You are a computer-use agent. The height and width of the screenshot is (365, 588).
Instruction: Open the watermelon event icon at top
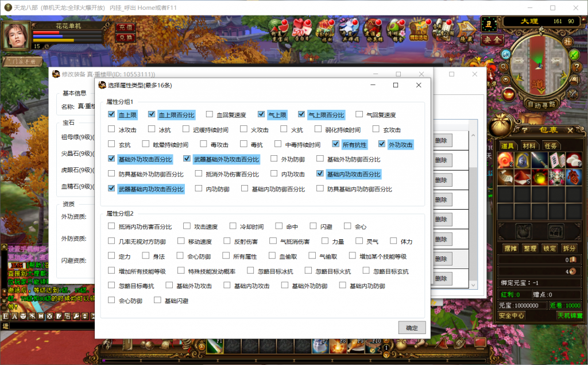280,30
